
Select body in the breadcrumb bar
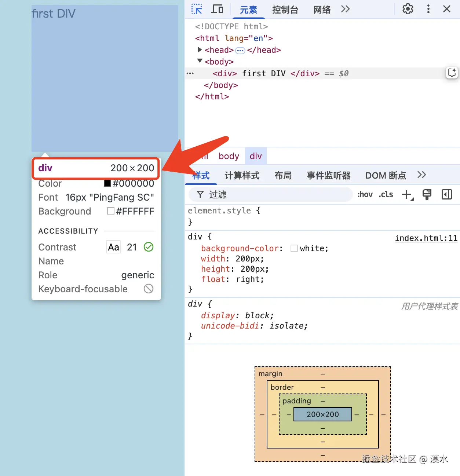tap(229, 156)
